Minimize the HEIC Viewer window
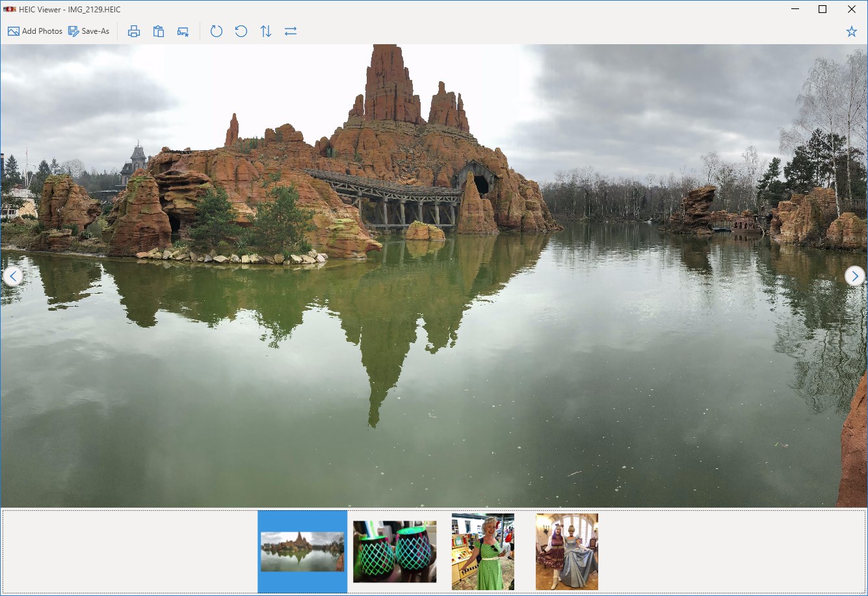868x596 pixels. pos(795,10)
